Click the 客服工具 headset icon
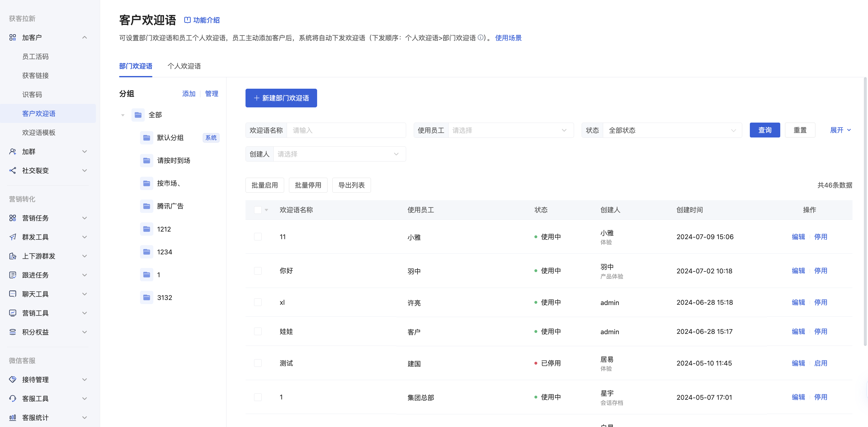This screenshot has width=868, height=427. point(12,399)
